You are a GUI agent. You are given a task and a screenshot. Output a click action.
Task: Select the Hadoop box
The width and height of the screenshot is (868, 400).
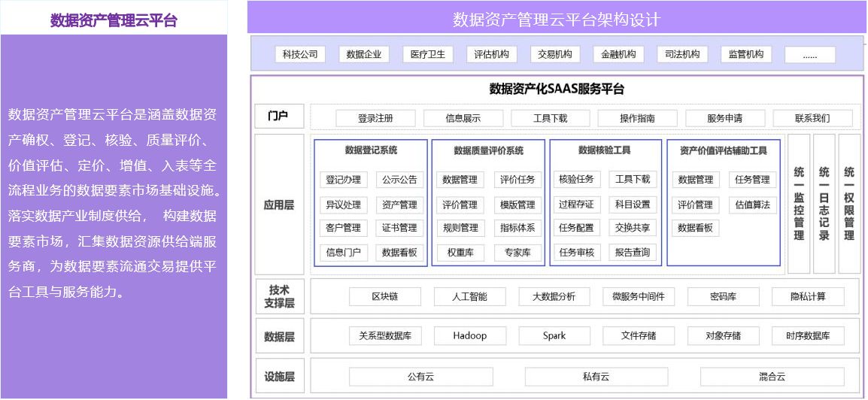469,336
